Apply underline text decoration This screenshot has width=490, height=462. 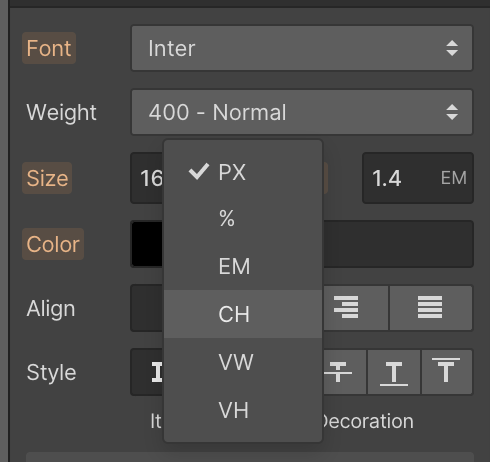click(x=394, y=372)
